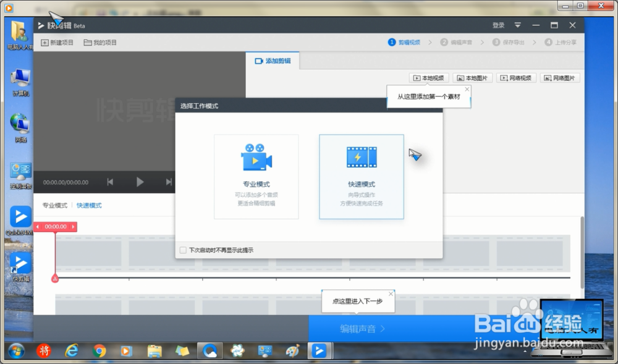Switch to 快速模式 below the preview
This screenshot has width=618, height=364.
pyautogui.click(x=89, y=205)
